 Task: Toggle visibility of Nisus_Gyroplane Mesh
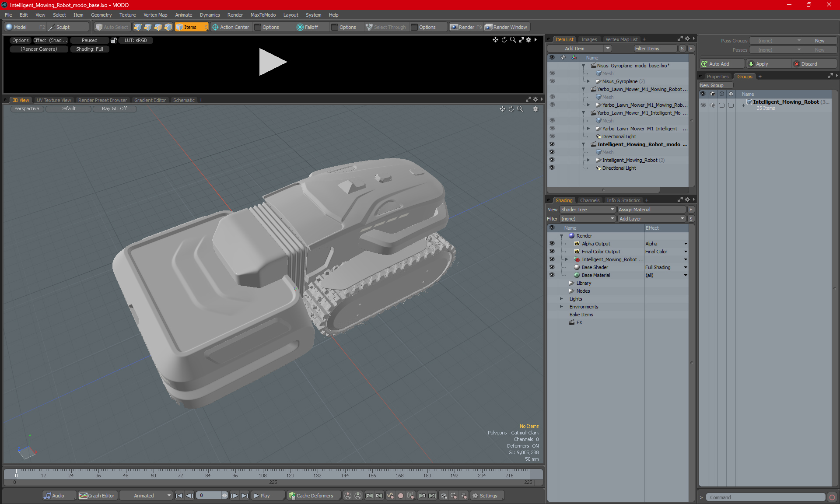tap(552, 73)
